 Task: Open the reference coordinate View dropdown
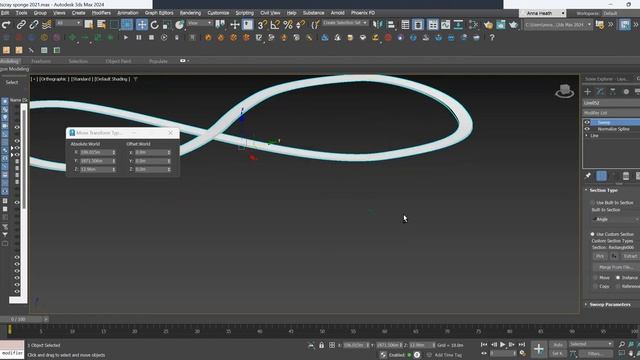200,23
